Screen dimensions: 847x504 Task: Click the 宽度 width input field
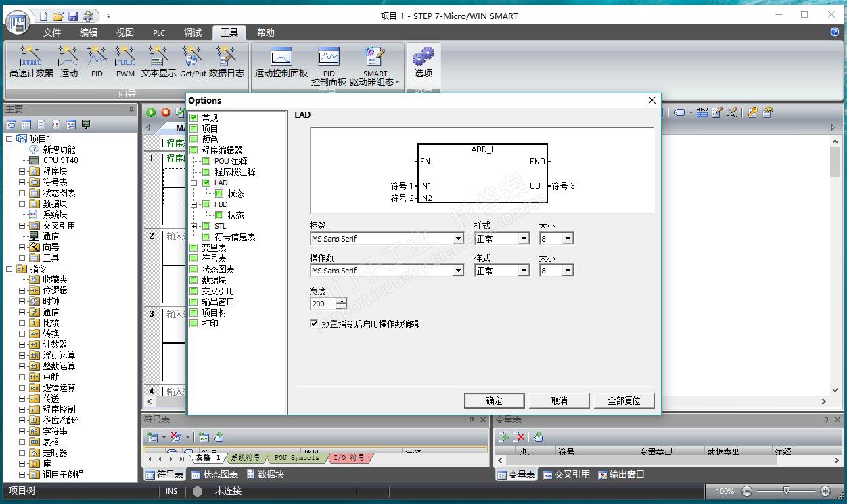(323, 304)
